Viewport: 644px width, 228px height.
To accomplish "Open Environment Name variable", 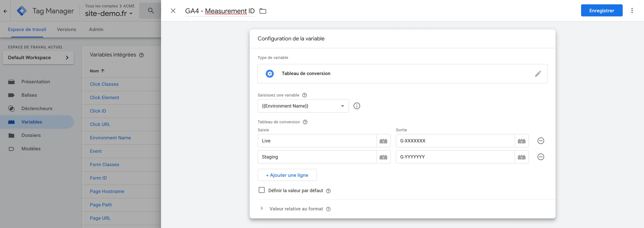I will pos(110,138).
